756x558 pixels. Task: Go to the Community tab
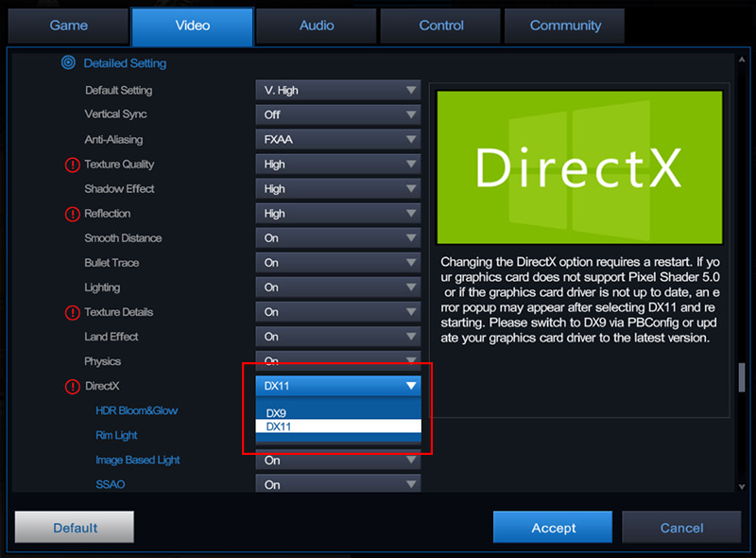tap(565, 26)
